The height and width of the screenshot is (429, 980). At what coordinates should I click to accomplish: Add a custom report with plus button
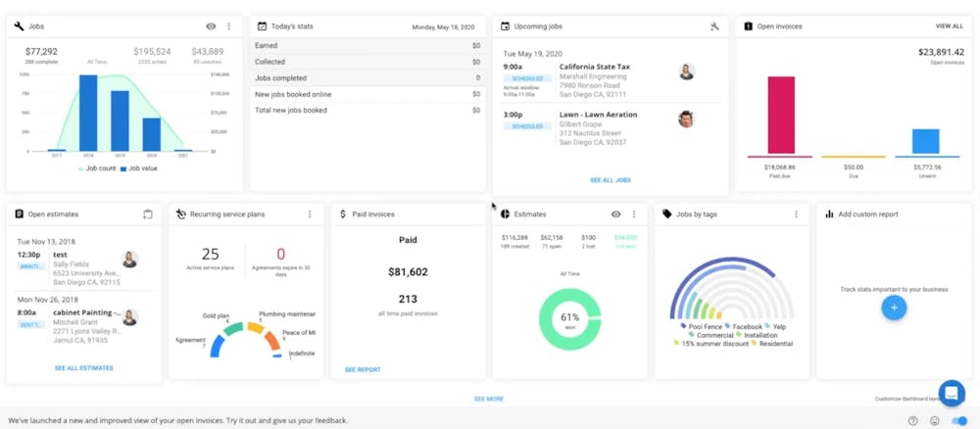(x=894, y=308)
